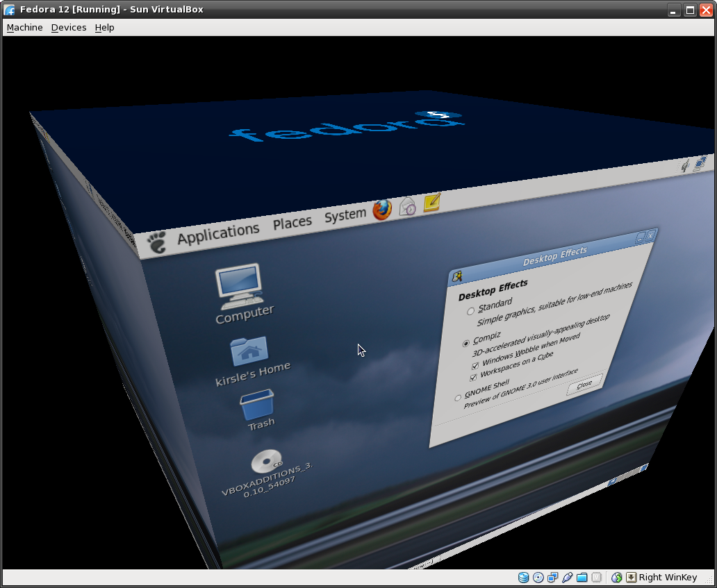Open the yellow sticky notes panel icon
Screen dimensions: 717x588
[x=431, y=203]
